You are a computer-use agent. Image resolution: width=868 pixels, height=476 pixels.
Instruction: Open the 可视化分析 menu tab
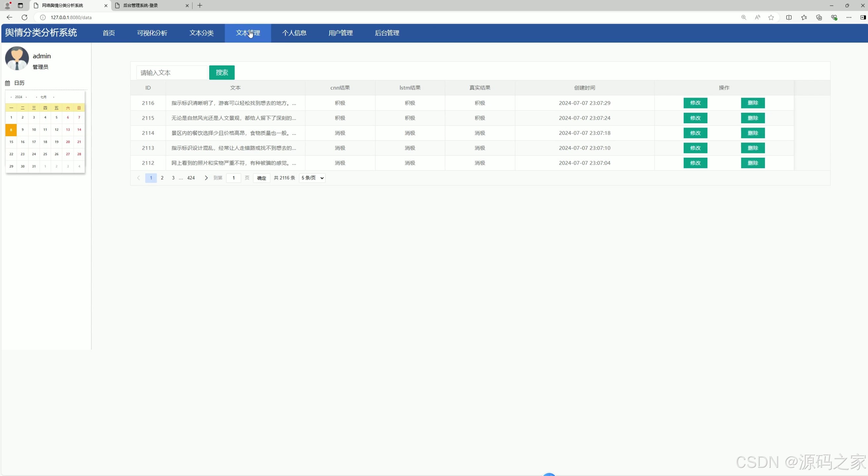(152, 33)
